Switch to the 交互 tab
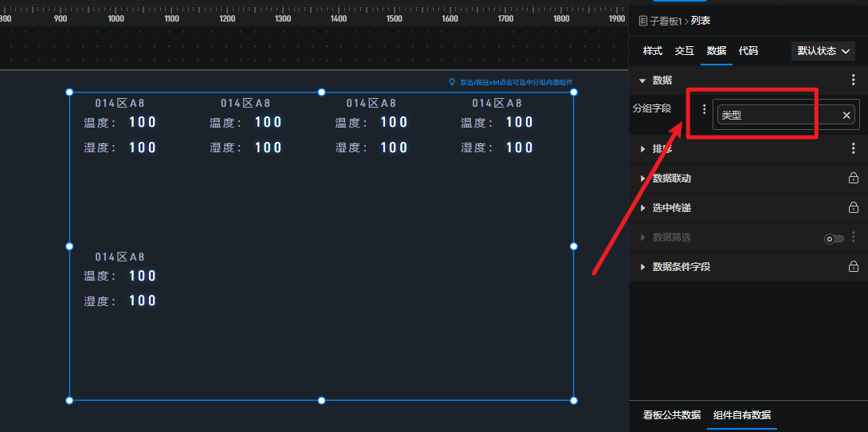 (x=684, y=51)
